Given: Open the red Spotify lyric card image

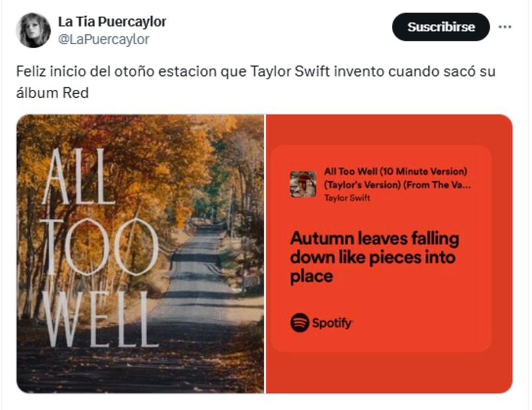Looking at the screenshot, I should click(389, 254).
